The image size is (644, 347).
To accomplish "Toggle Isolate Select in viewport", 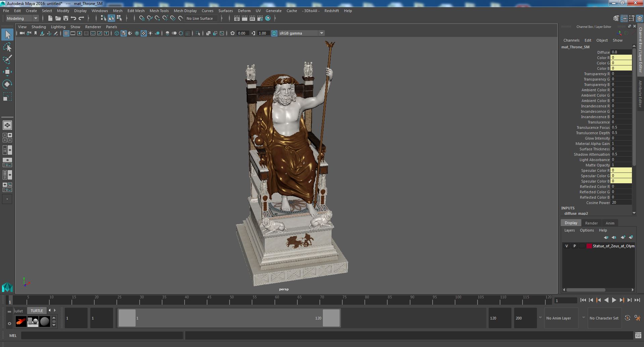I will coord(198,33).
